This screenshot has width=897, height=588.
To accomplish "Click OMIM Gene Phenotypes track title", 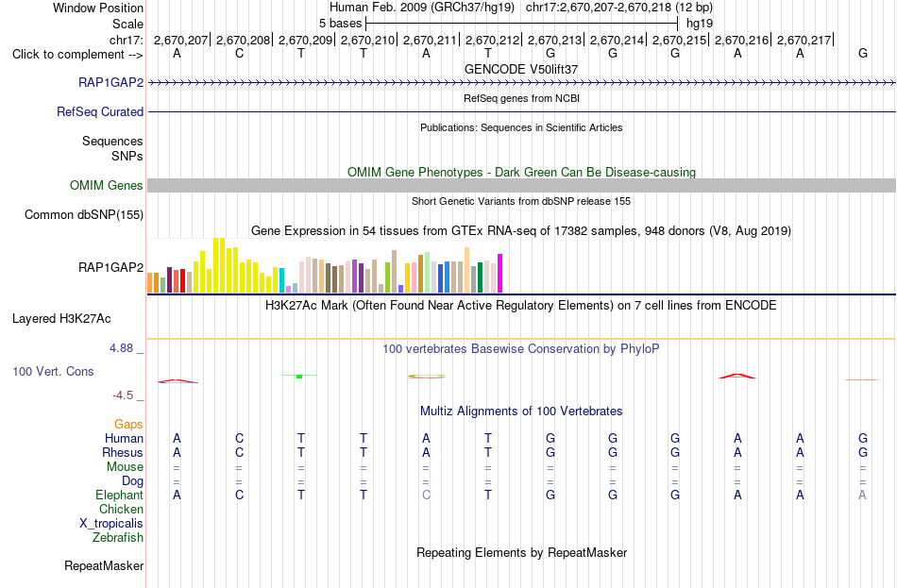I will (521, 172).
